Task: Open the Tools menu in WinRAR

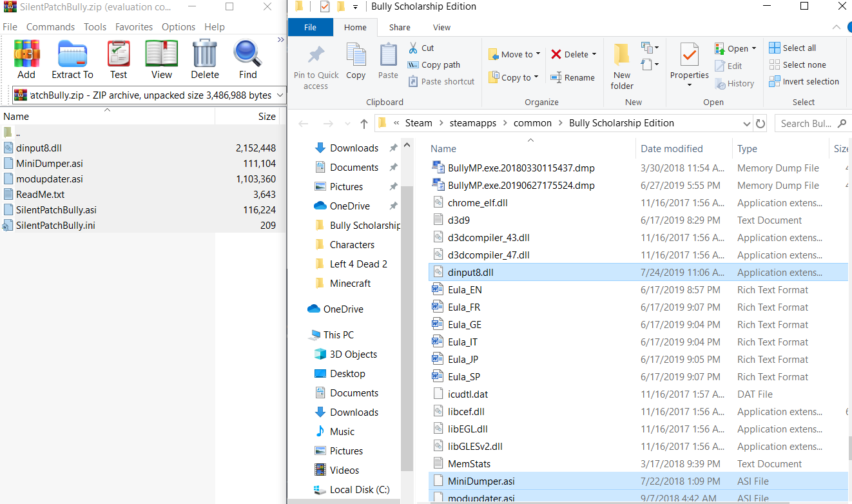Action: pos(95,27)
